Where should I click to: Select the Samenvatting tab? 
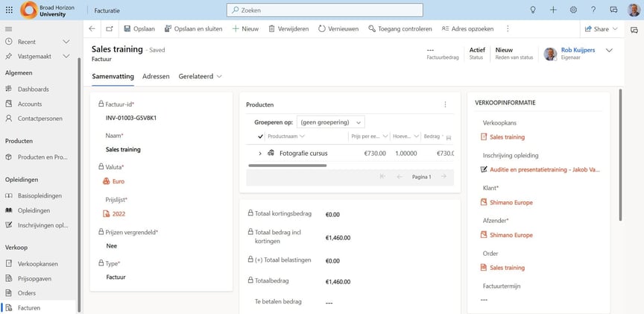[x=113, y=76]
